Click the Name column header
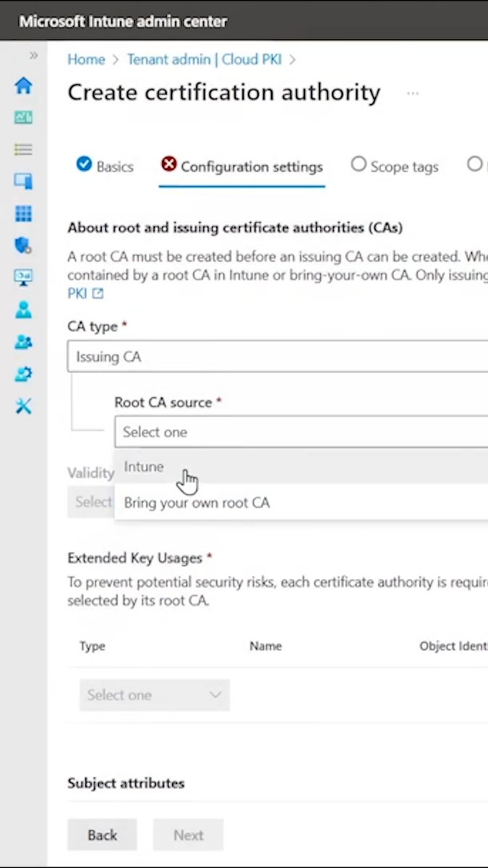Viewport: 488px width, 868px height. pos(265,646)
